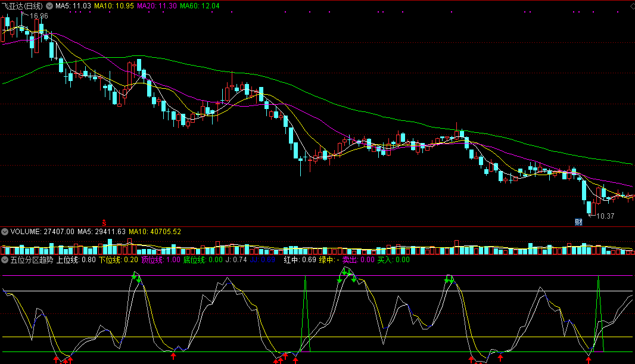This screenshot has height=364, width=635.
Task: Click the 五位分区趋势 indicator name
Action: pyautogui.click(x=32, y=260)
